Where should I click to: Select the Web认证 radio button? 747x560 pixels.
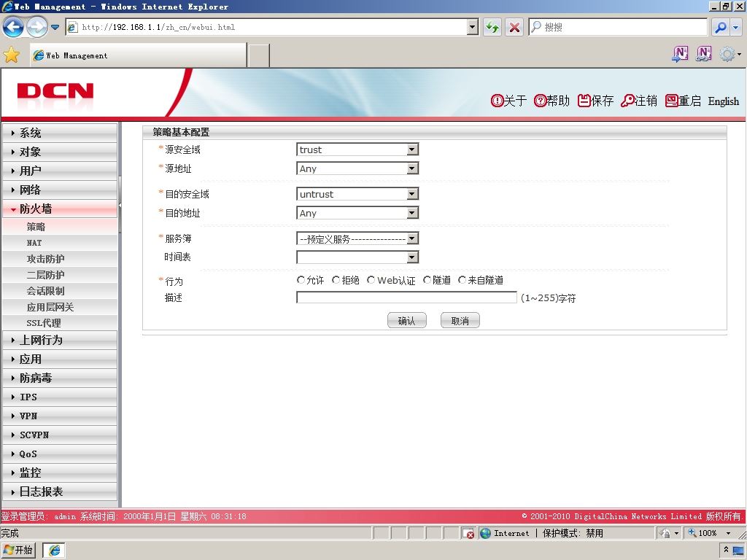tap(371, 280)
